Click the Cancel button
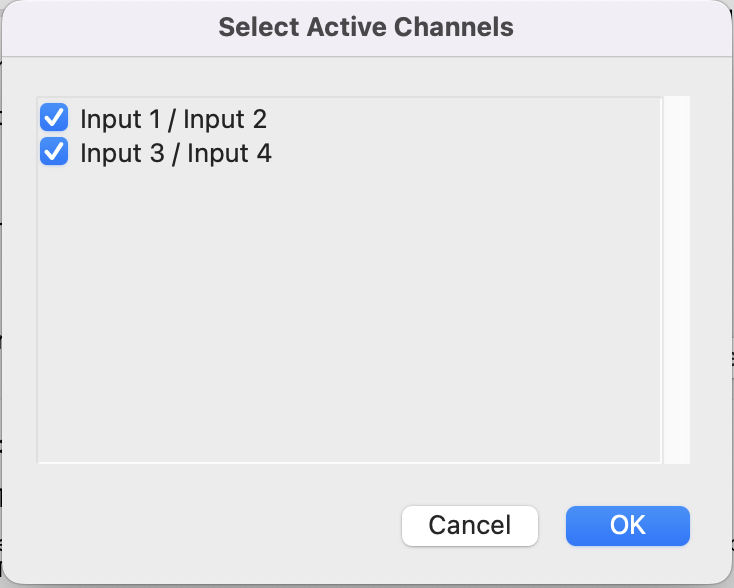Image resolution: width=734 pixels, height=588 pixels. click(x=470, y=525)
